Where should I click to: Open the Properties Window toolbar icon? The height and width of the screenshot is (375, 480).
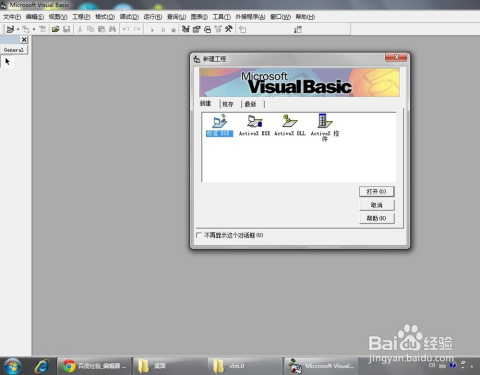click(196, 29)
